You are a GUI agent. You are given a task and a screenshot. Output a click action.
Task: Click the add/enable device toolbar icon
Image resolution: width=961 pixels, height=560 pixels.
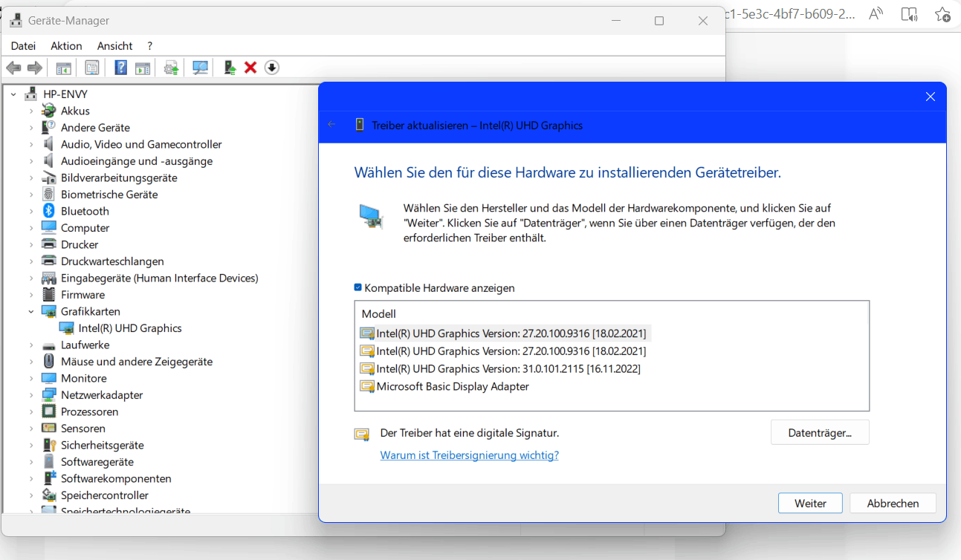click(230, 68)
